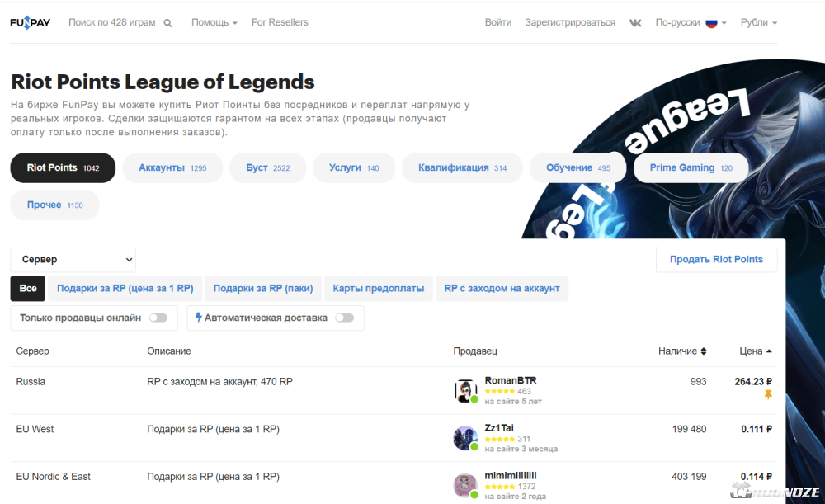Image resolution: width=825 pixels, height=504 pixels.
Task: Filter by Подарки за RP (паки)
Action: point(263,289)
